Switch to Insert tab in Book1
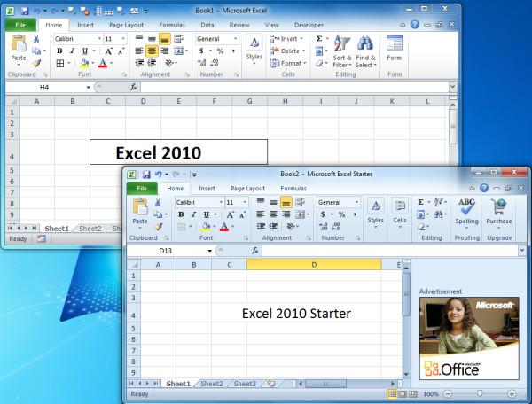The width and height of the screenshot is (532, 404). (x=85, y=25)
